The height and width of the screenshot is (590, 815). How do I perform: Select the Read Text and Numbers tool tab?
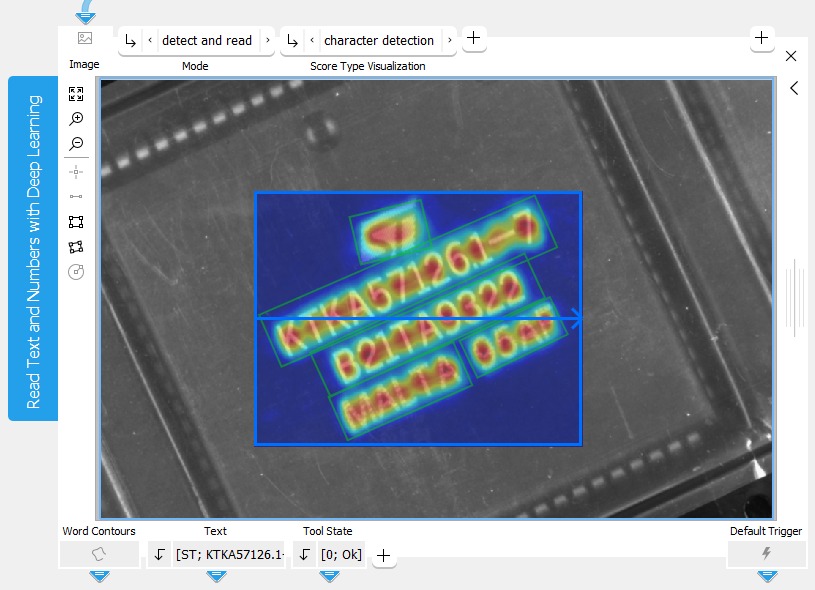coord(33,248)
